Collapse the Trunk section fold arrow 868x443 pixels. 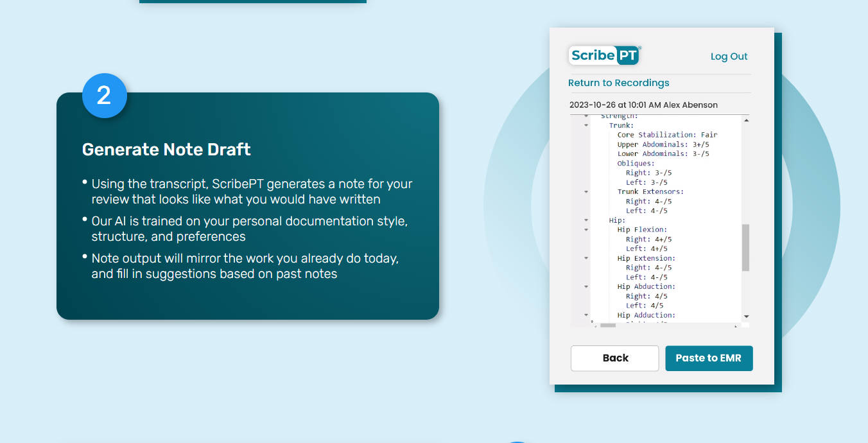pos(586,126)
